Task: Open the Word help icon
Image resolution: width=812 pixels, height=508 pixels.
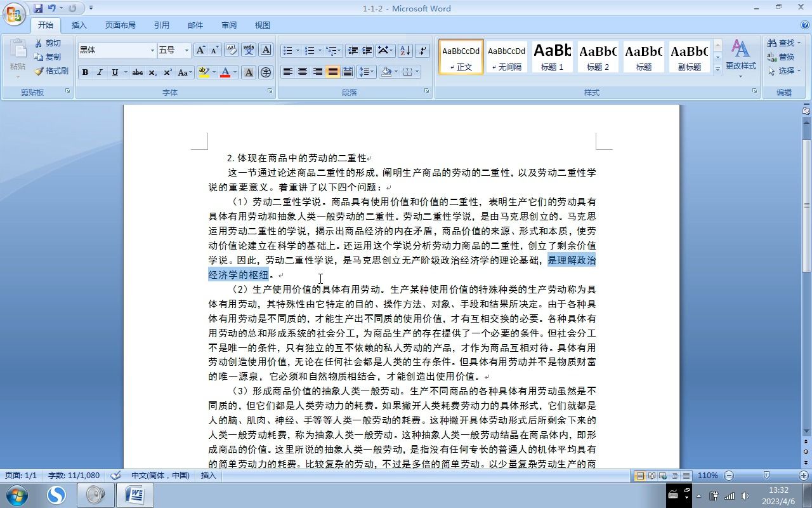Action: pos(804,25)
